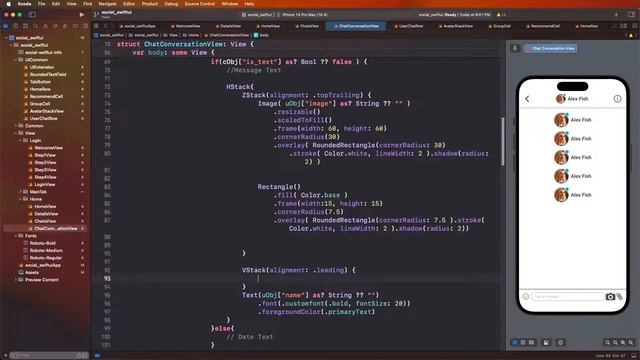Image resolution: width=640 pixels, height=360 pixels.
Task: Open the Product menu
Action: click(149, 4)
